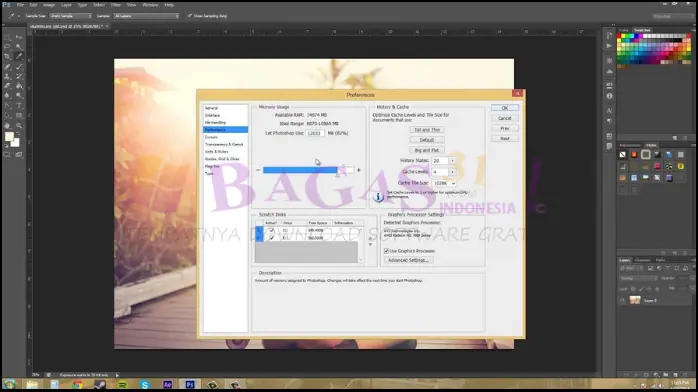Click the minus icon beside memory slider
The image size is (698, 392).
[258, 170]
